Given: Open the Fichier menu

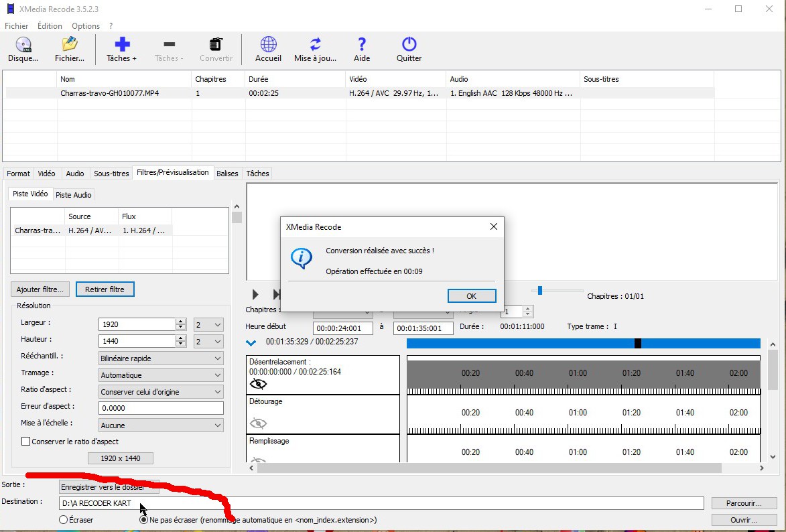Looking at the screenshot, I should tap(17, 26).
